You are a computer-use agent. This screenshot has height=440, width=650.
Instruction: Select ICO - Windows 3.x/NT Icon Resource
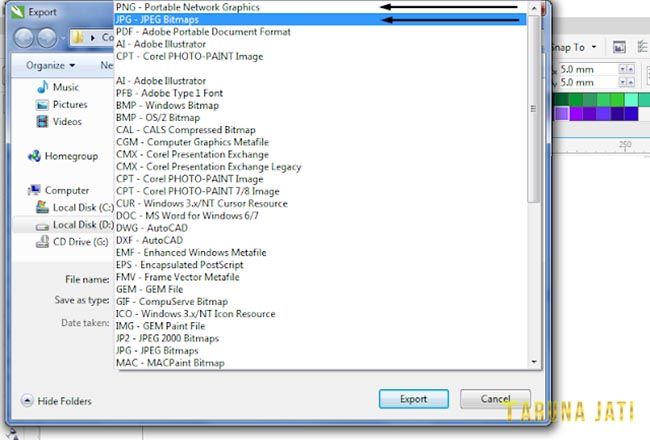point(320,314)
